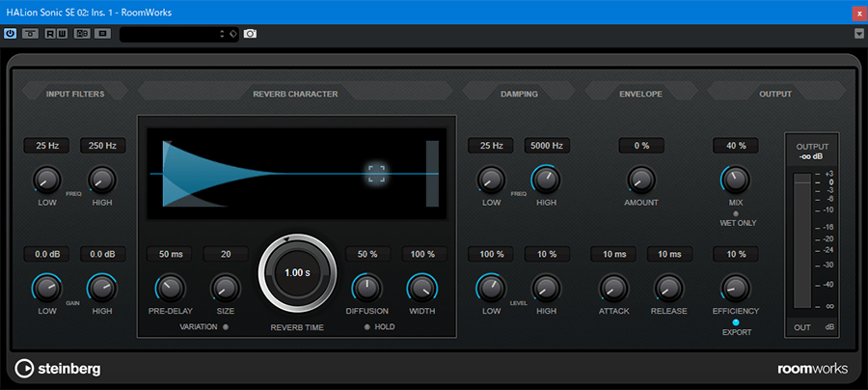The width and height of the screenshot is (868, 390).
Task: Enable Write automation (W) button
Action: pos(62,34)
